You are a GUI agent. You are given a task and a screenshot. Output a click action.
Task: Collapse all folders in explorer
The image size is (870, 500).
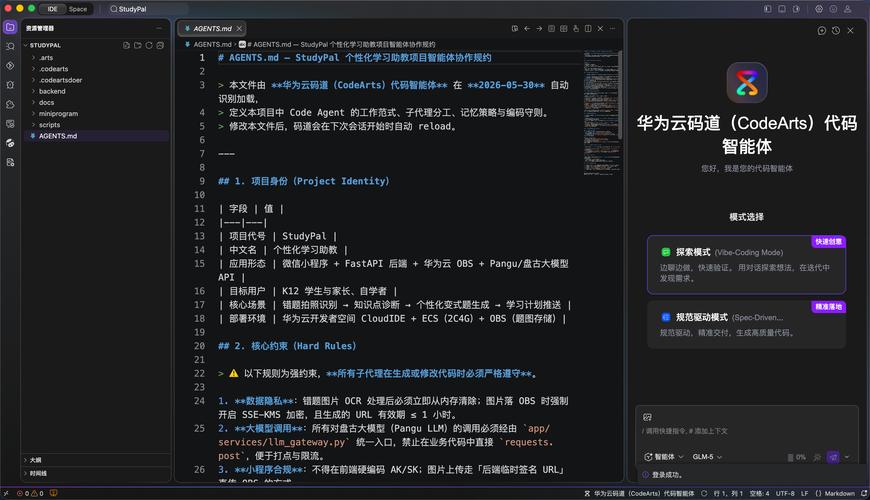[160, 46]
